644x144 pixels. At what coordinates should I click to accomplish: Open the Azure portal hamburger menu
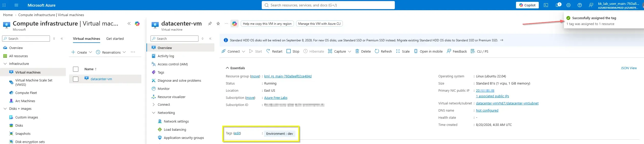tap(16, 5)
